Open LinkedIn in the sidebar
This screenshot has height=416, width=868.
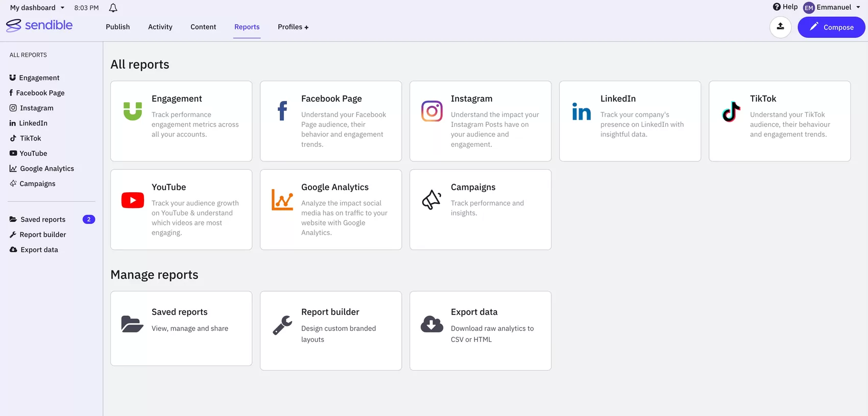[33, 123]
